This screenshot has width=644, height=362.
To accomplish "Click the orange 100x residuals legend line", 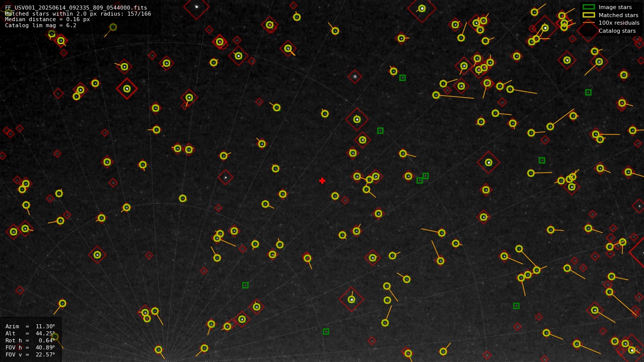I will [x=589, y=23].
